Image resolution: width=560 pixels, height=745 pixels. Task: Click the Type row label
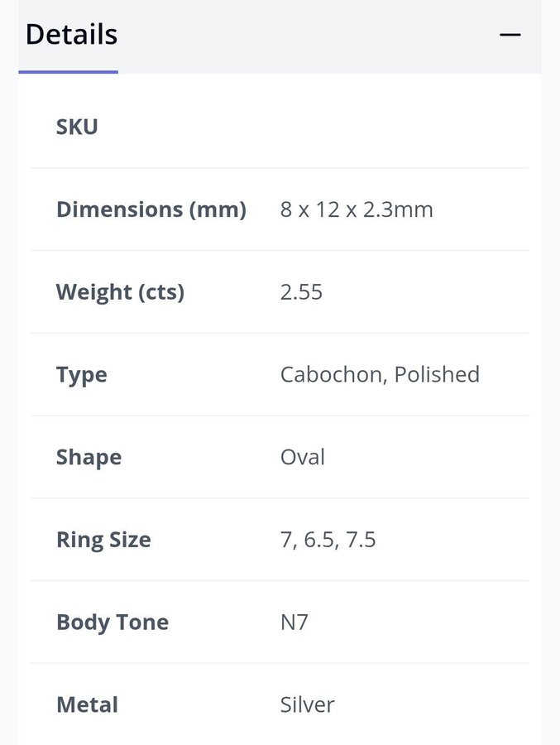tap(82, 375)
